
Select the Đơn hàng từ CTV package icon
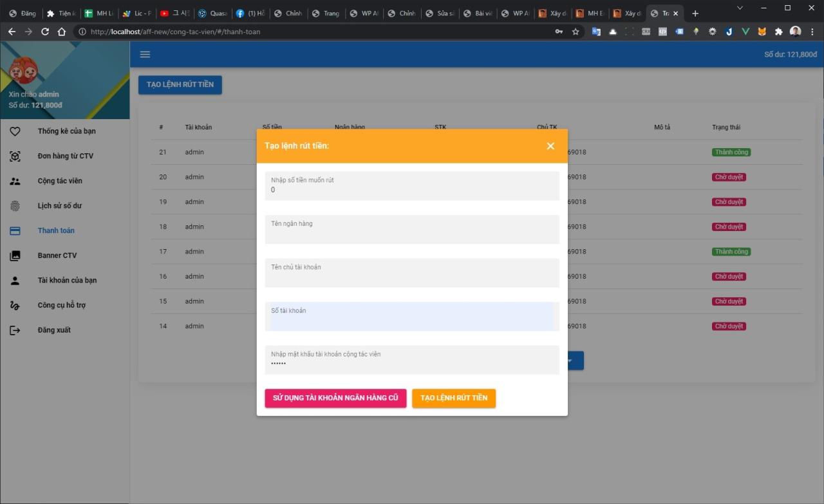coord(15,156)
